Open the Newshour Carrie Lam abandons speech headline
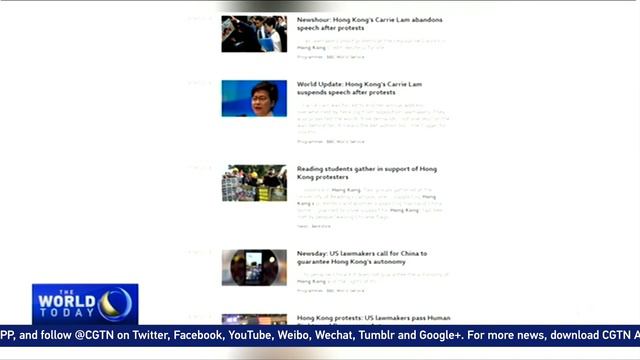 pyautogui.click(x=369, y=24)
